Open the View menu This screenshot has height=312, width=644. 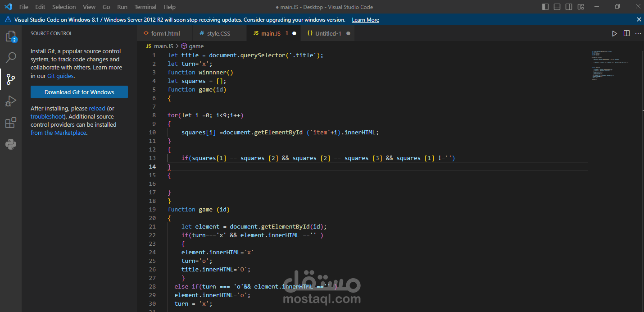click(x=89, y=7)
